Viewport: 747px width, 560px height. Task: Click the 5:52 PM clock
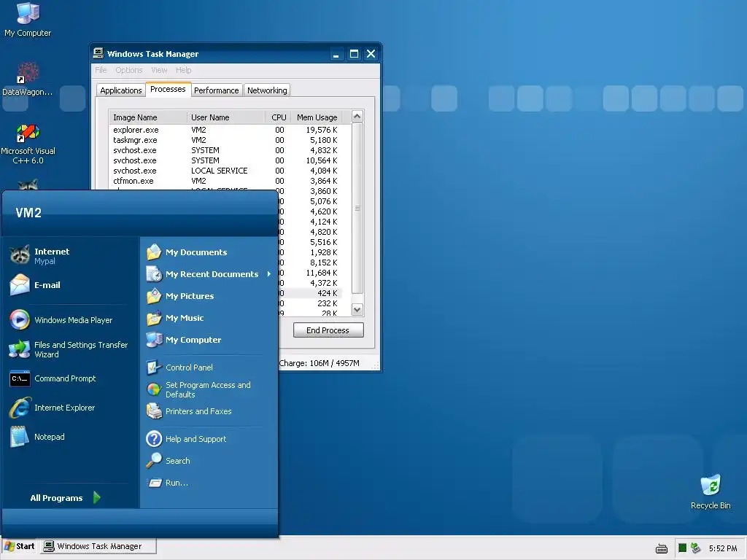(x=723, y=548)
